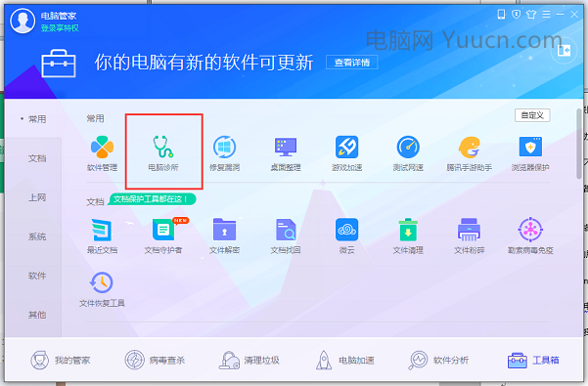Click the 你的电脑有新的软件可更新 banner headline
Screen dimensions: 588x386
(204, 63)
